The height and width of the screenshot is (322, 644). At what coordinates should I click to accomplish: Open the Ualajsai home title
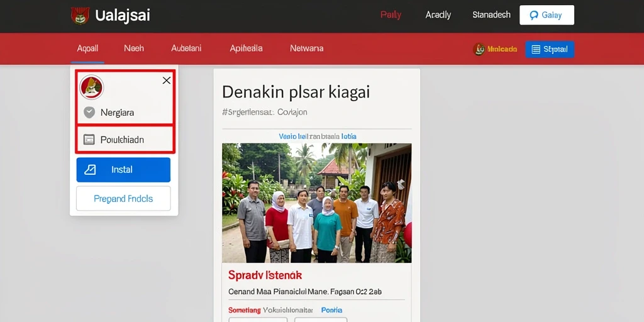click(123, 16)
